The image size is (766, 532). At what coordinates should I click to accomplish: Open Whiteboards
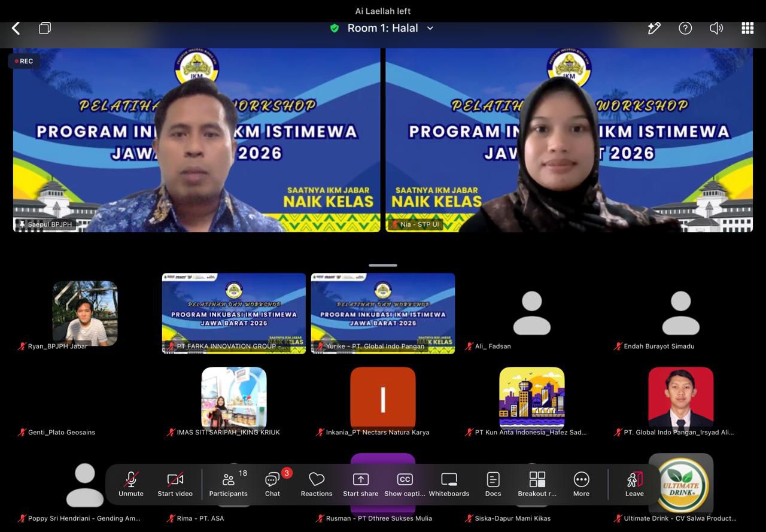tap(449, 484)
